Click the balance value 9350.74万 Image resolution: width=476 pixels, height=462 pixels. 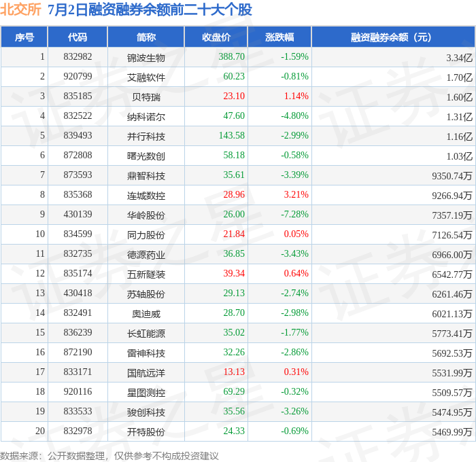452,176
